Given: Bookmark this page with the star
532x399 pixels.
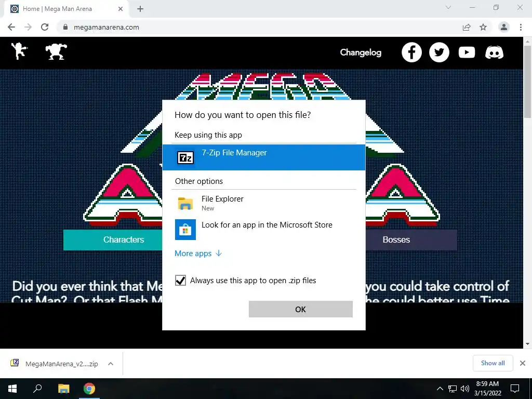Looking at the screenshot, I should pyautogui.click(x=483, y=27).
